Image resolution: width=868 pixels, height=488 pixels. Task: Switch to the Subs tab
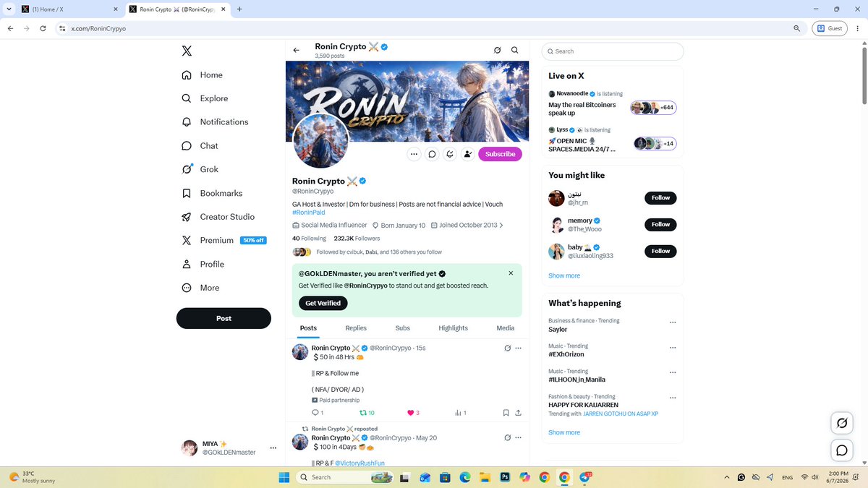(x=402, y=328)
